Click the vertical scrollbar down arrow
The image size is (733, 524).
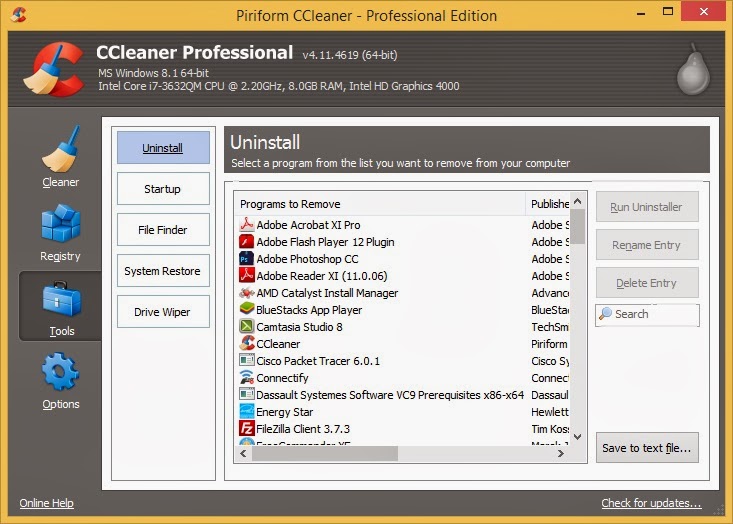(578, 437)
